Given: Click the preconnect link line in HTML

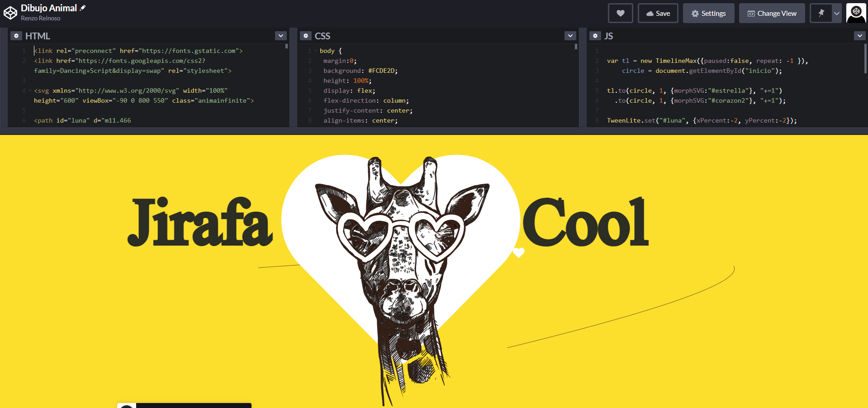Looking at the screenshot, I should [x=138, y=51].
